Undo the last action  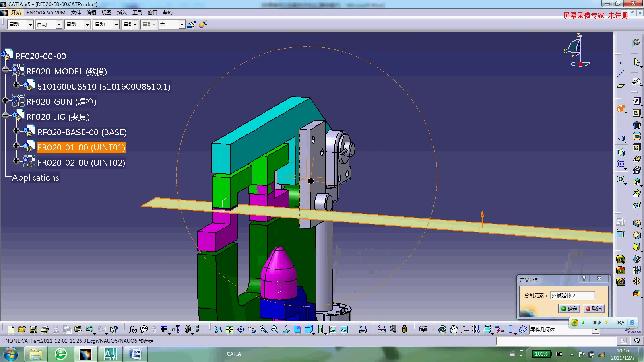[90, 329]
